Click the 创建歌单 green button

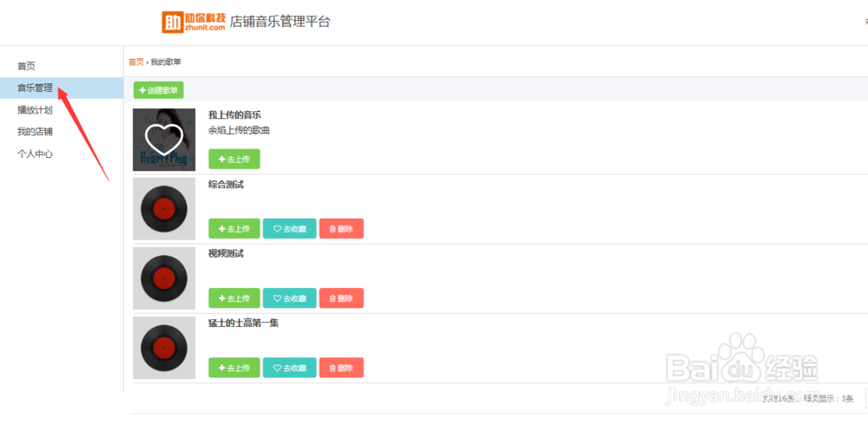pyautogui.click(x=158, y=90)
